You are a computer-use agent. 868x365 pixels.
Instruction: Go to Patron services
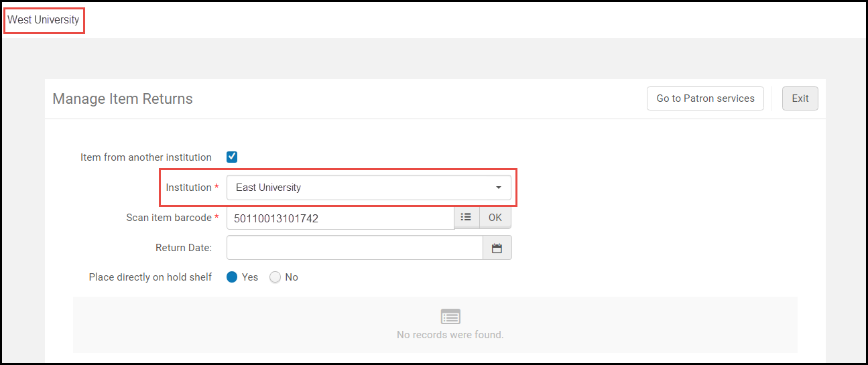point(705,98)
